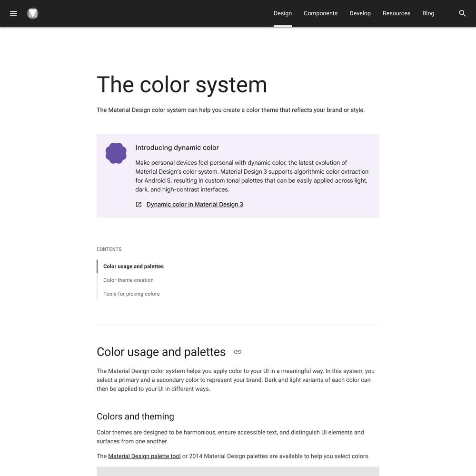Viewport: 476px width, 476px height.
Task: Click the purple dynamic color badge icon
Action: [x=116, y=153]
